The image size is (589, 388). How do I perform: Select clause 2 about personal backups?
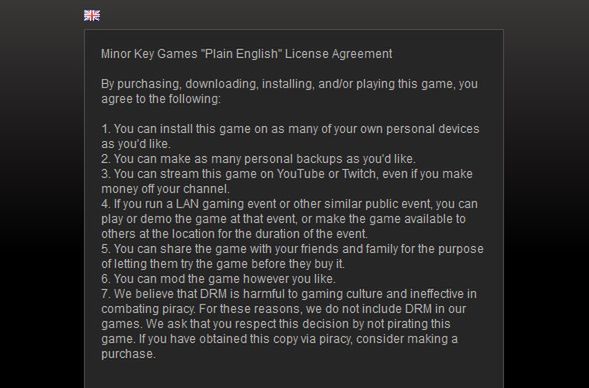click(x=258, y=159)
